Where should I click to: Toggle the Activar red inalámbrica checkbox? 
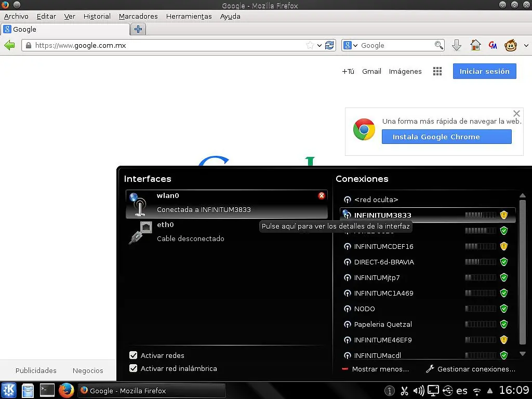(x=134, y=368)
